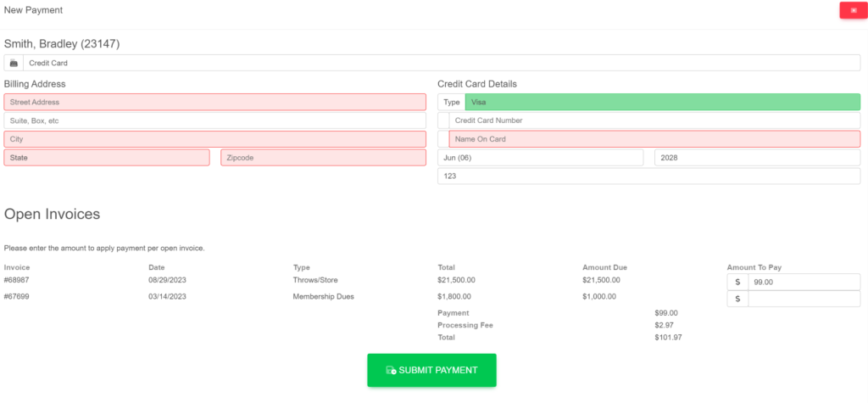Click the dollar sign for invoice #67699

point(737,299)
